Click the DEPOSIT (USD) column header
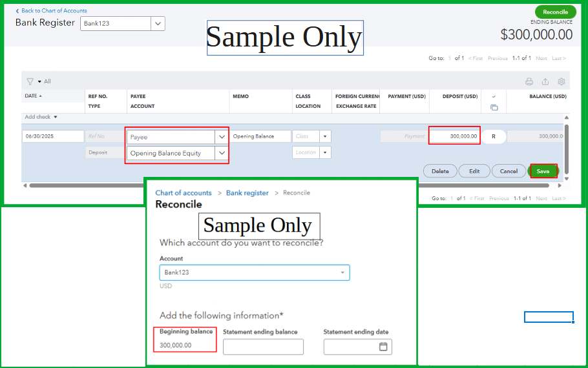The height and width of the screenshot is (368, 588). click(x=460, y=97)
